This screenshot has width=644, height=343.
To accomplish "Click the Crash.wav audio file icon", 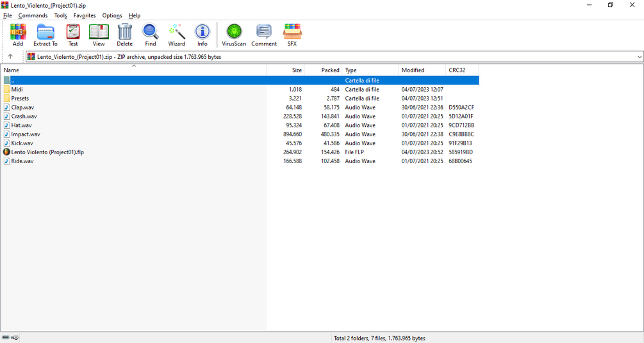I will (6, 116).
